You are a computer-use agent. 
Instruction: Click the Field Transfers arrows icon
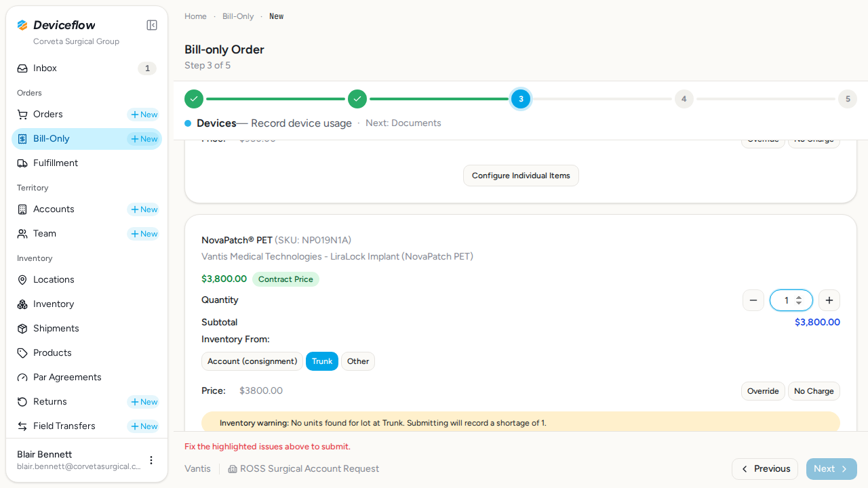(22, 426)
